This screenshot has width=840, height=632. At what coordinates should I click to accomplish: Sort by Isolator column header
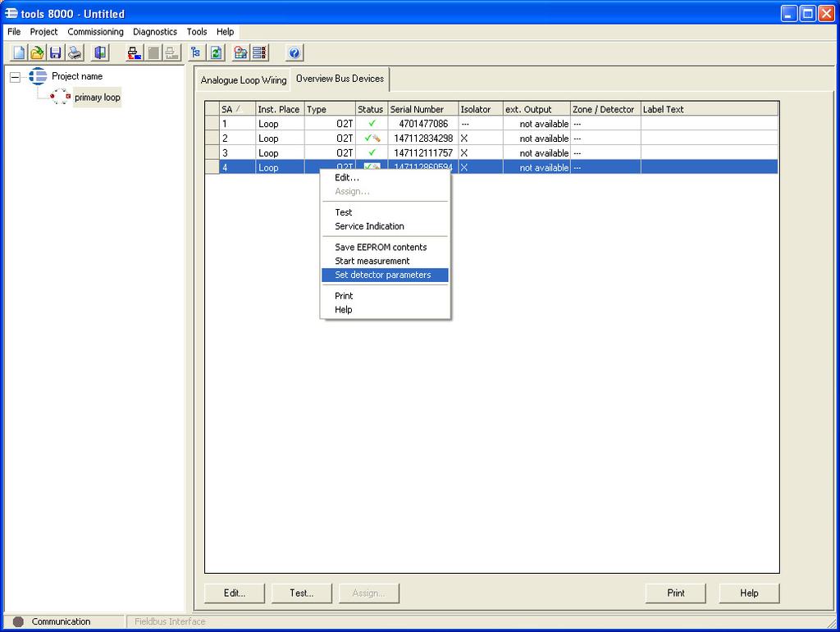481,109
